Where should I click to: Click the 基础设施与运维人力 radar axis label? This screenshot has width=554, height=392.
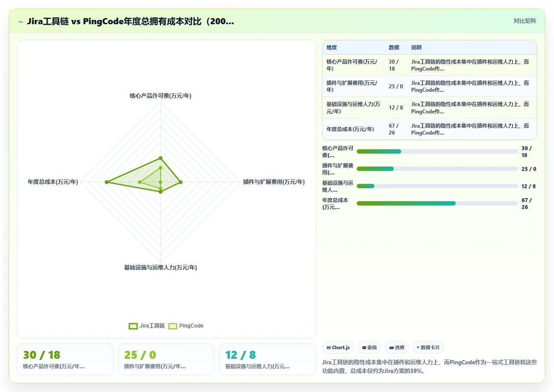(x=161, y=268)
